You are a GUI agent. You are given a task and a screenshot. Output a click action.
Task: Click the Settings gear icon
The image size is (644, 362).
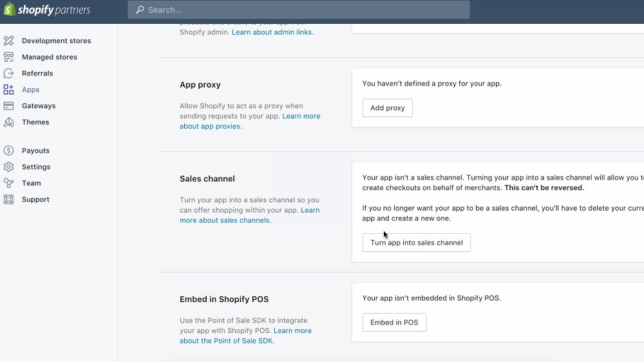8,167
